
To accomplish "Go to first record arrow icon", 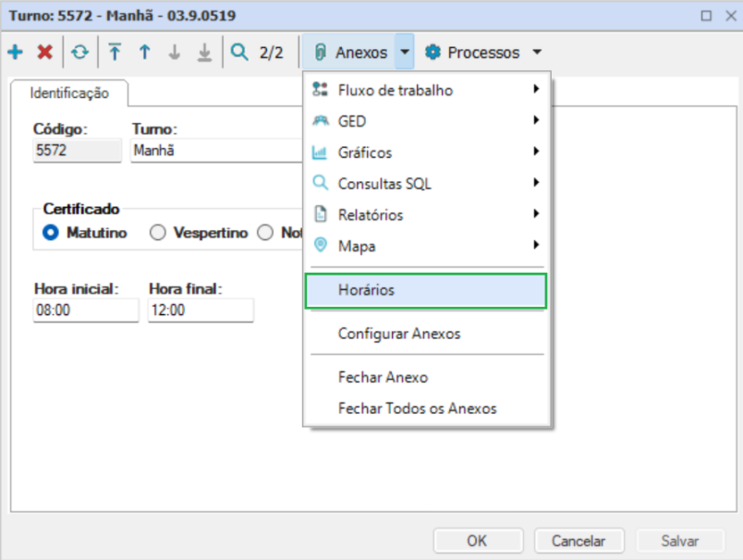I will click(115, 52).
